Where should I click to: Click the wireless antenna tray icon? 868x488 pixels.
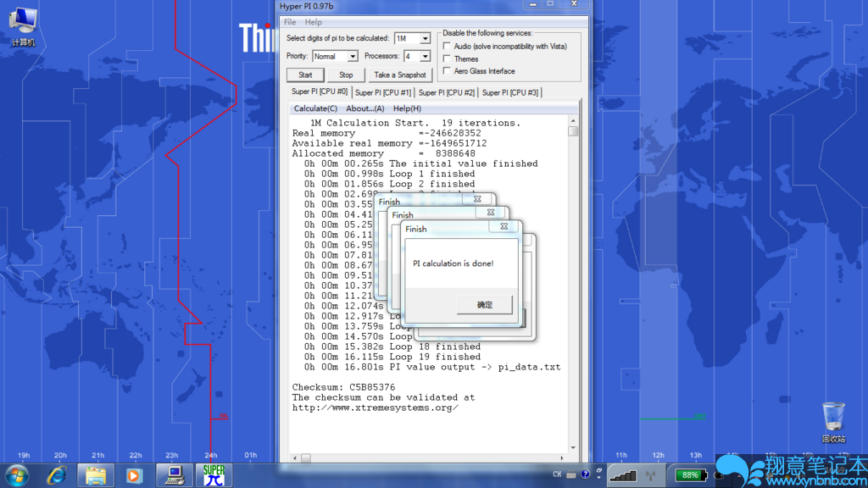point(650,474)
